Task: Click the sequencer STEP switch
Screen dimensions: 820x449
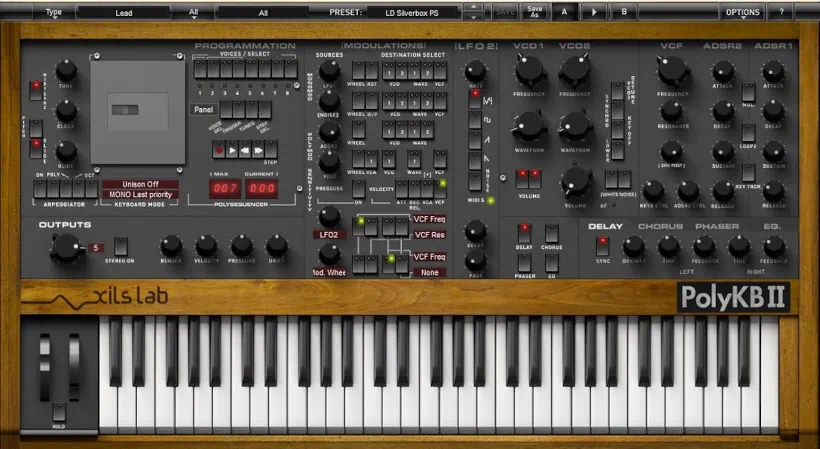Action: [x=271, y=149]
